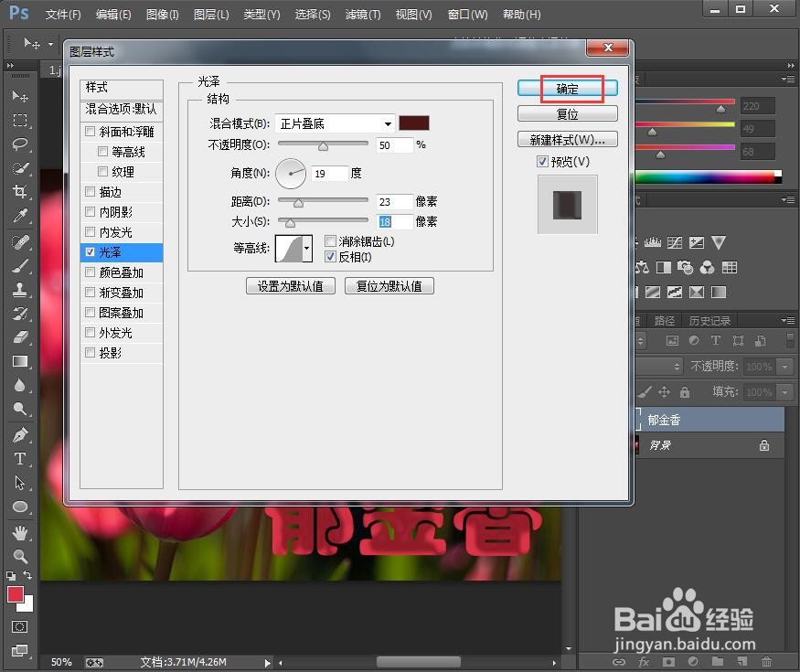800x672 pixels.
Task: Select the Eyedropper tool
Action: point(20,216)
